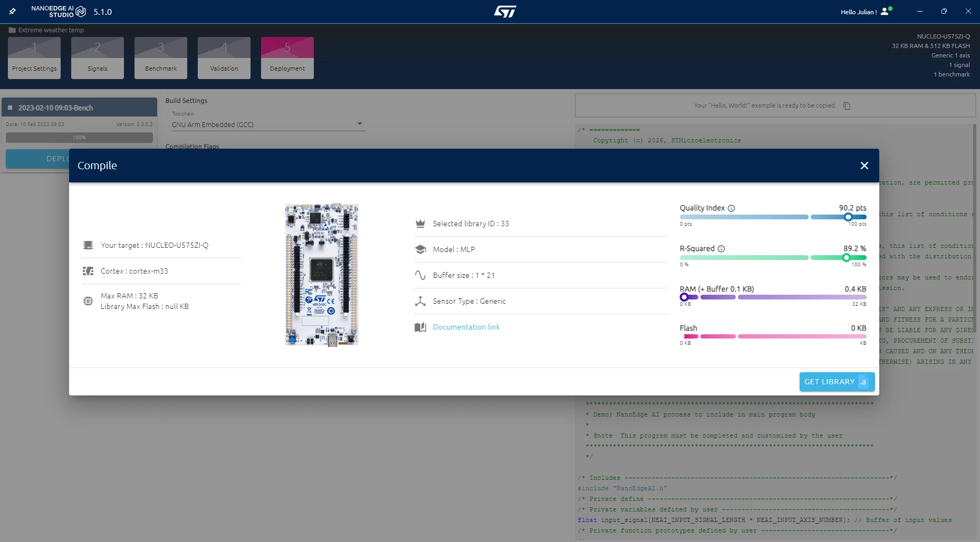This screenshot has width=980, height=542.
Task: Click the graduation cap Model icon
Action: click(x=420, y=249)
